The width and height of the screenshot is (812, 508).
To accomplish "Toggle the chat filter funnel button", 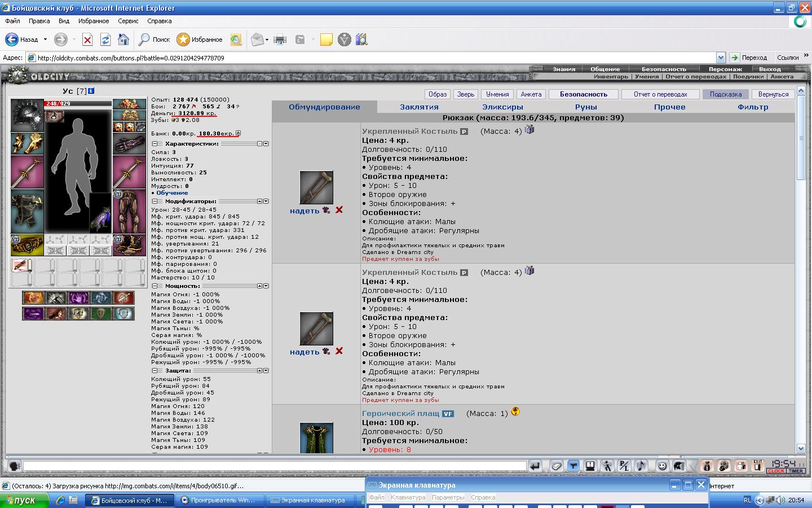I will (573, 466).
